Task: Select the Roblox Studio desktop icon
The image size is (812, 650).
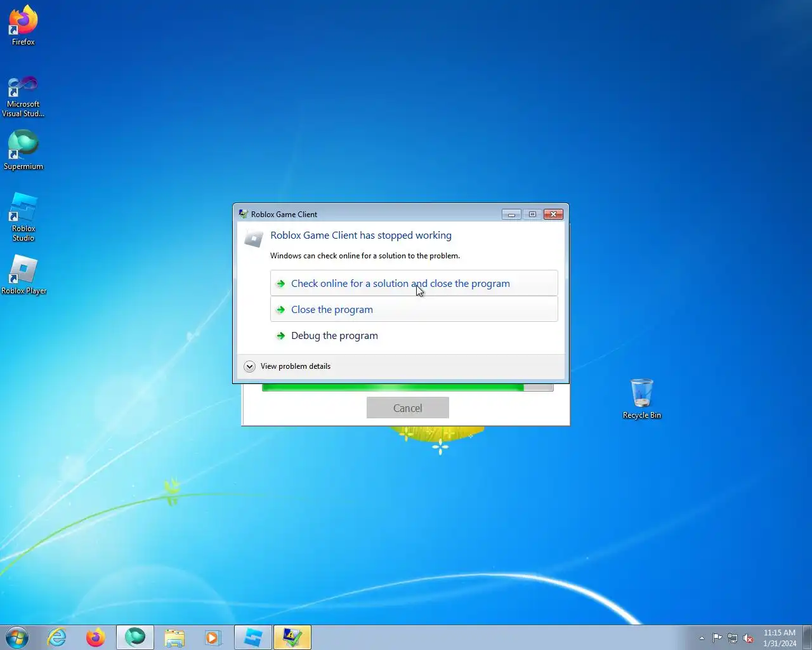Action: (23, 217)
